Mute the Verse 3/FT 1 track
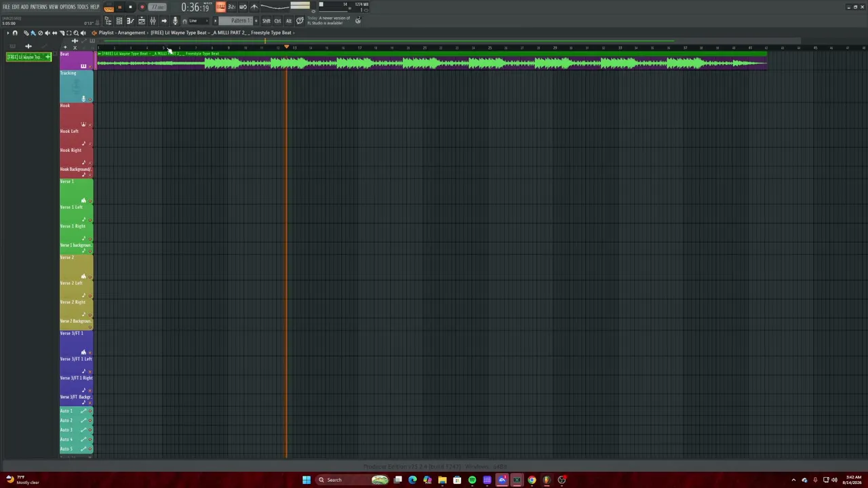 click(x=90, y=353)
